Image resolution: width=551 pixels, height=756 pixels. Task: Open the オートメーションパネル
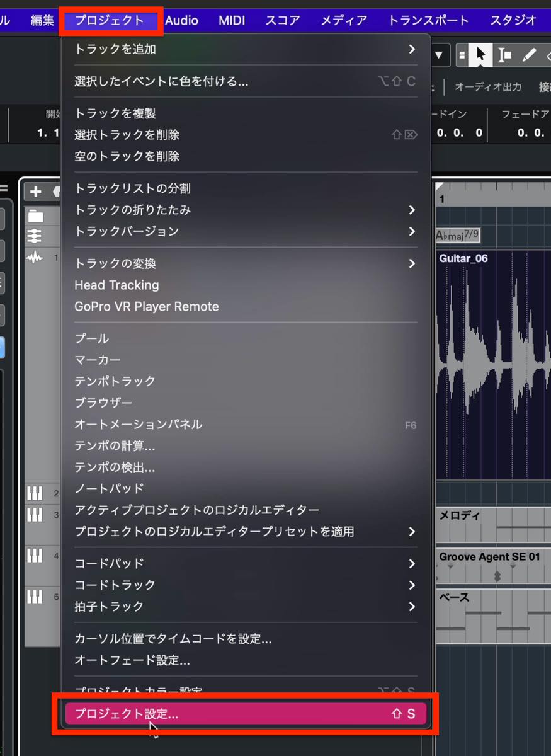(246, 424)
